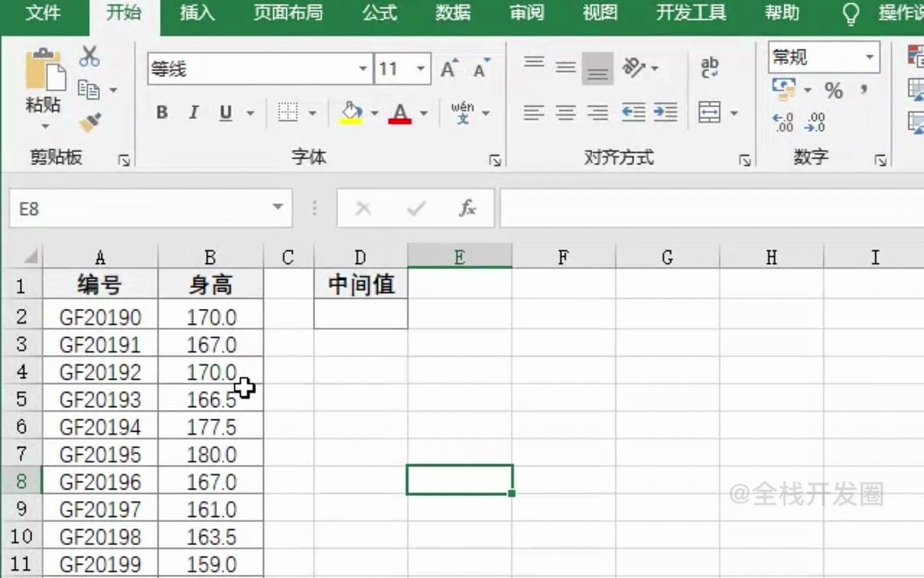Decrease indent icon
The image size is (924, 578).
(633, 113)
